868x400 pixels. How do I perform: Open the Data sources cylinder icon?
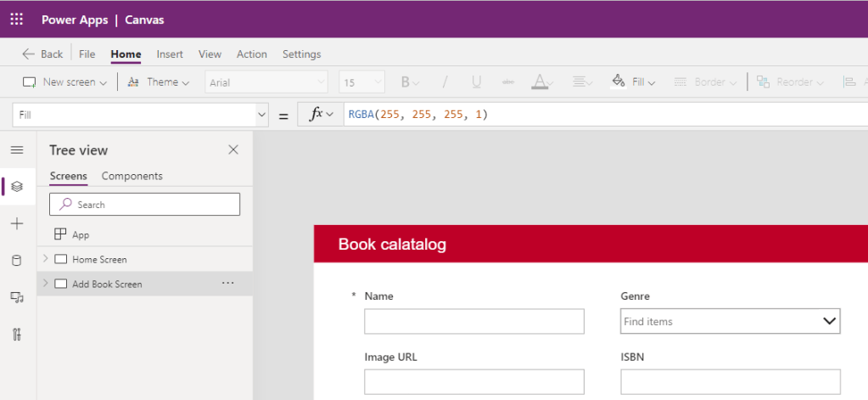17,260
